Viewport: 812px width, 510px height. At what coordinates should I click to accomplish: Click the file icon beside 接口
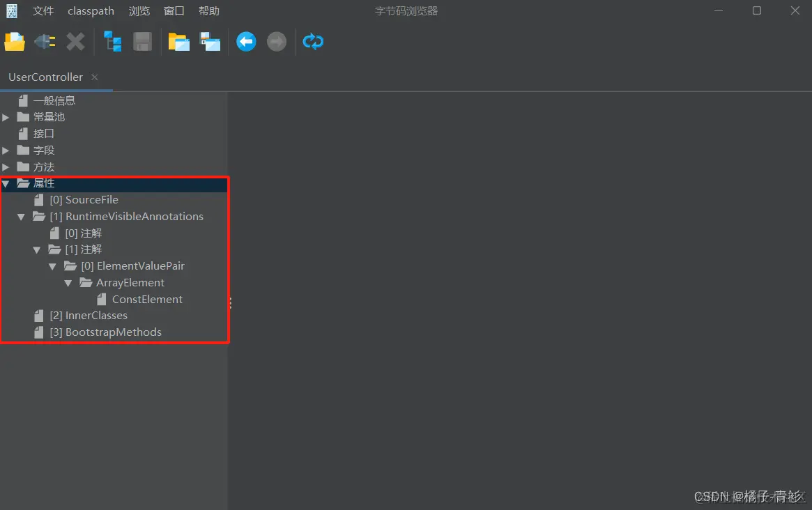click(x=23, y=134)
